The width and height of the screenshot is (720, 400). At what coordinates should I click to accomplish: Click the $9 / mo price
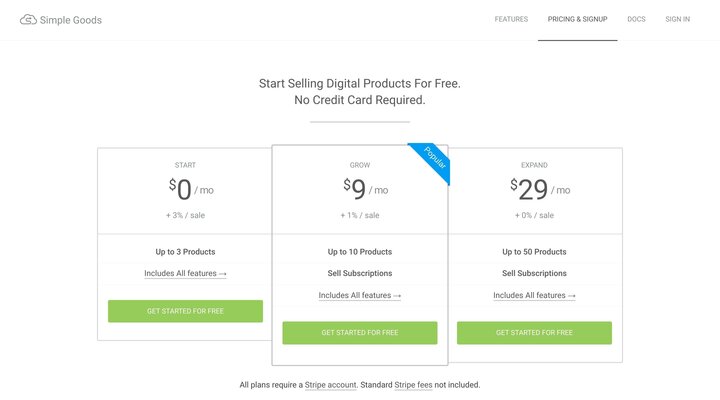(360, 189)
